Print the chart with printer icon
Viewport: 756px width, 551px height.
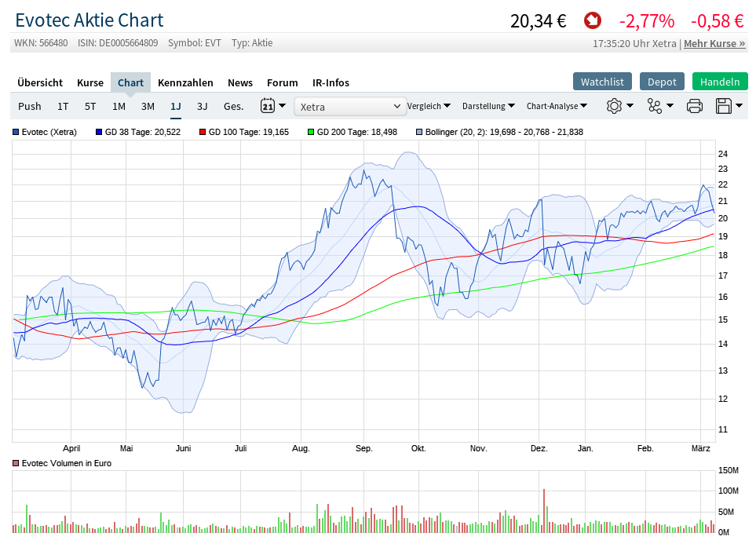click(694, 106)
